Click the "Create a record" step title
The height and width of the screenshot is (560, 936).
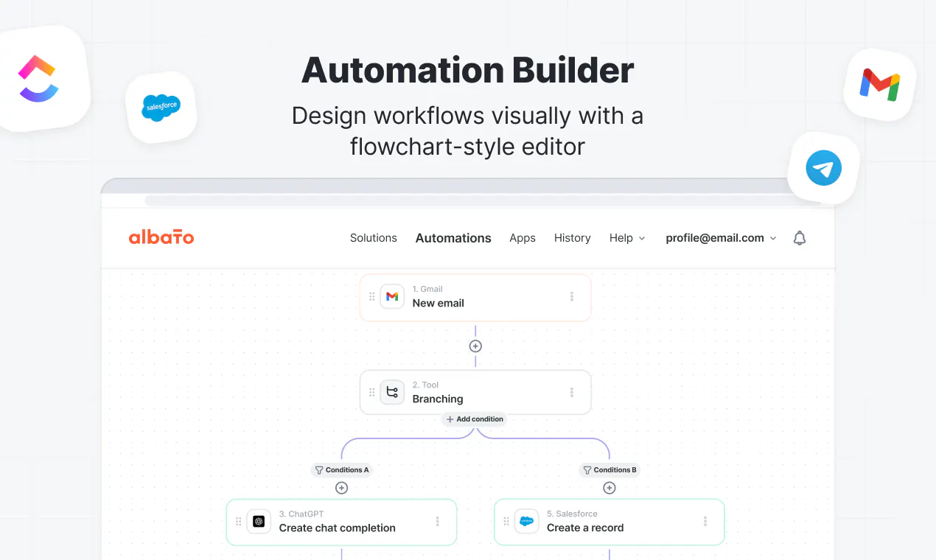[x=585, y=528]
